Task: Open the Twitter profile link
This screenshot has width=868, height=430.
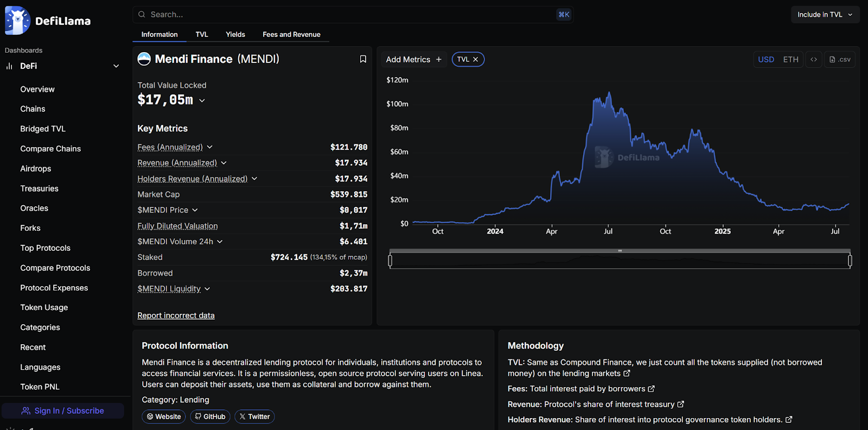Action: click(254, 416)
